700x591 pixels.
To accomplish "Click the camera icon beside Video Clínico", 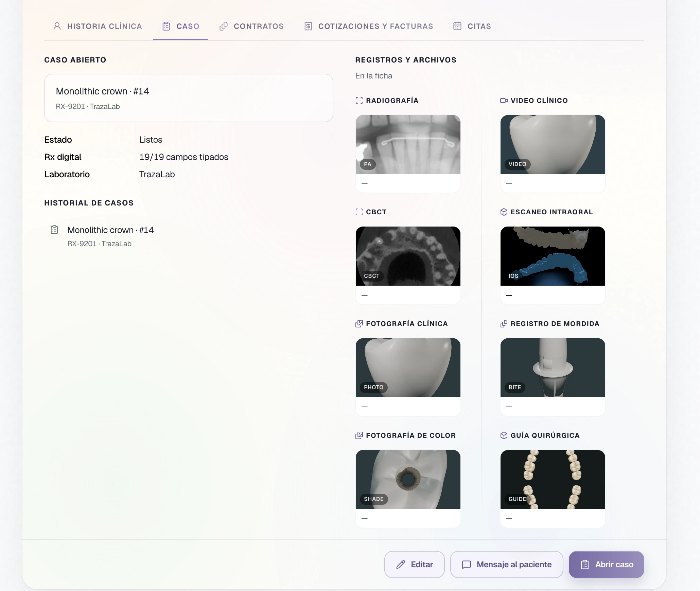I will 504,101.
